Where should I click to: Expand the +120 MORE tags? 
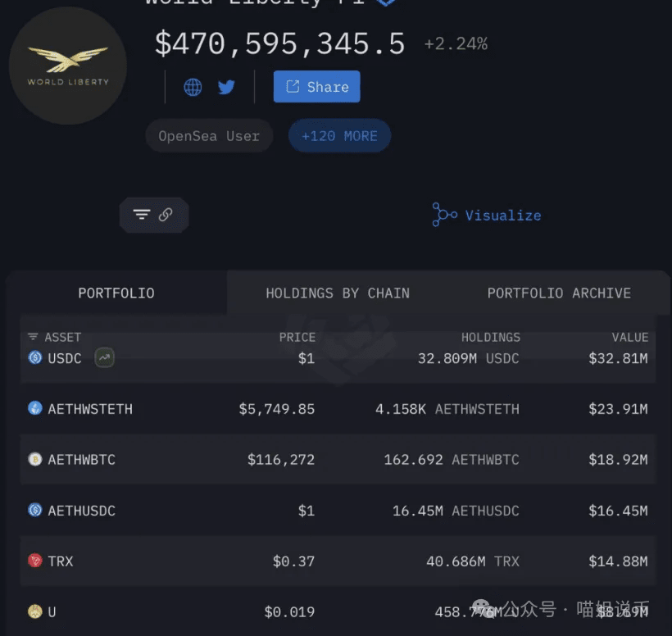pos(339,136)
